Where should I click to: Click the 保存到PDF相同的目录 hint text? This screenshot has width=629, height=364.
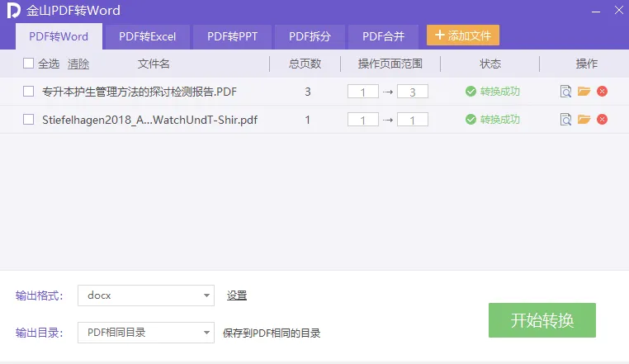click(x=272, y=333)
